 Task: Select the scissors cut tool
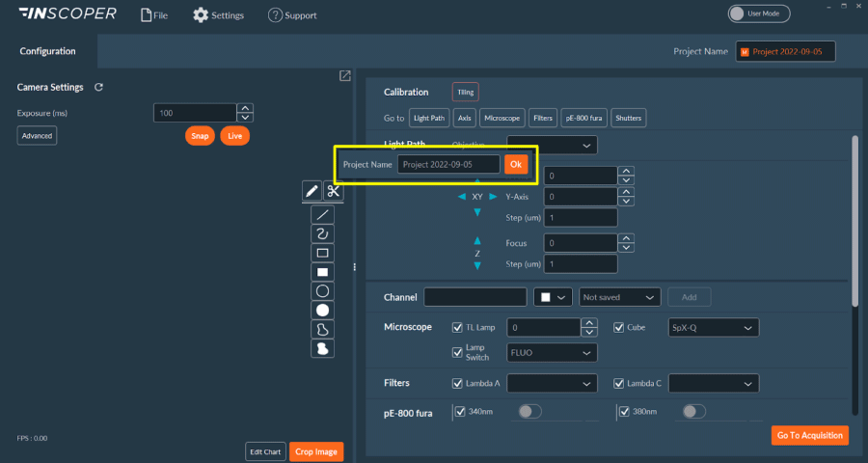pyautogui.click(x=333, y=191)
